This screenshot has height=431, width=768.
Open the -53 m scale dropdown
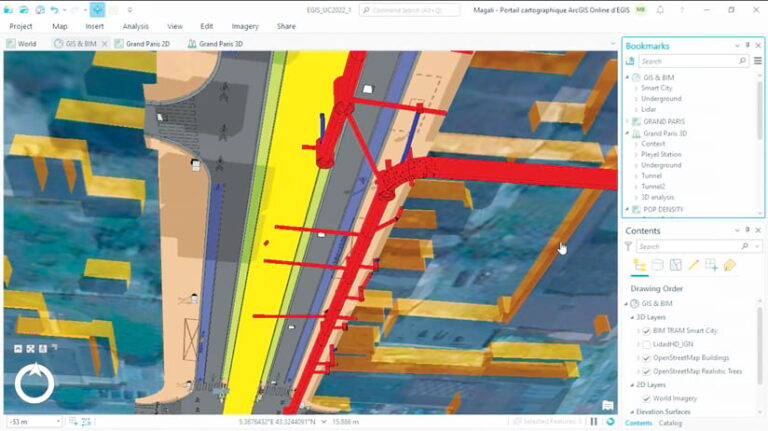[58, 422]
